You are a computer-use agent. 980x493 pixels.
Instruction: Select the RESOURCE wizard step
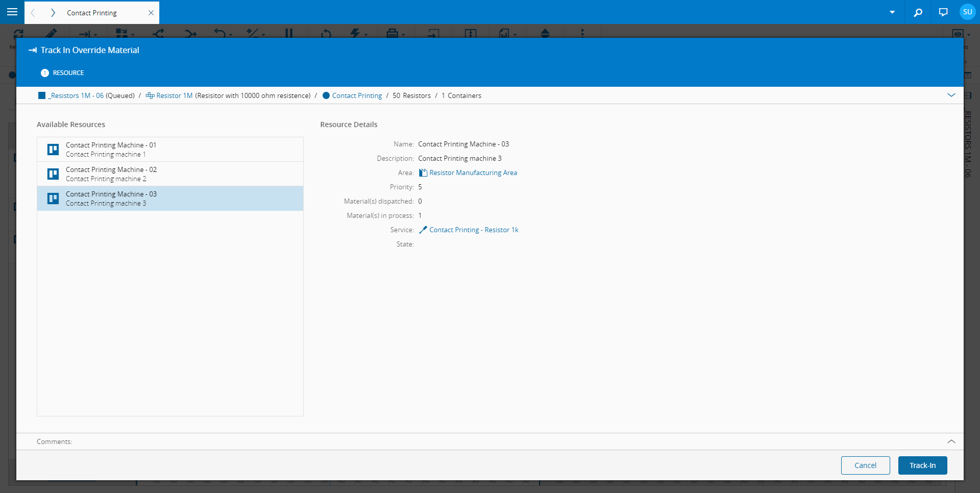[63, 73]
